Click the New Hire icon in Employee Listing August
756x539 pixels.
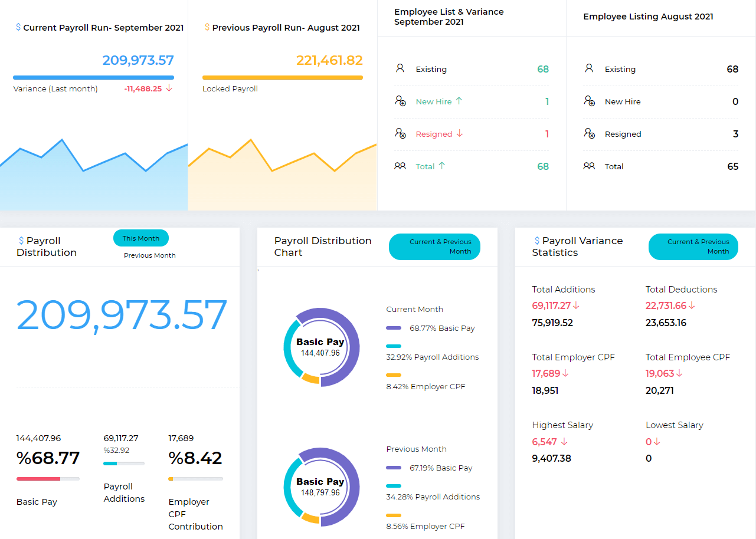pyautogui.click(x=590, y=101)
